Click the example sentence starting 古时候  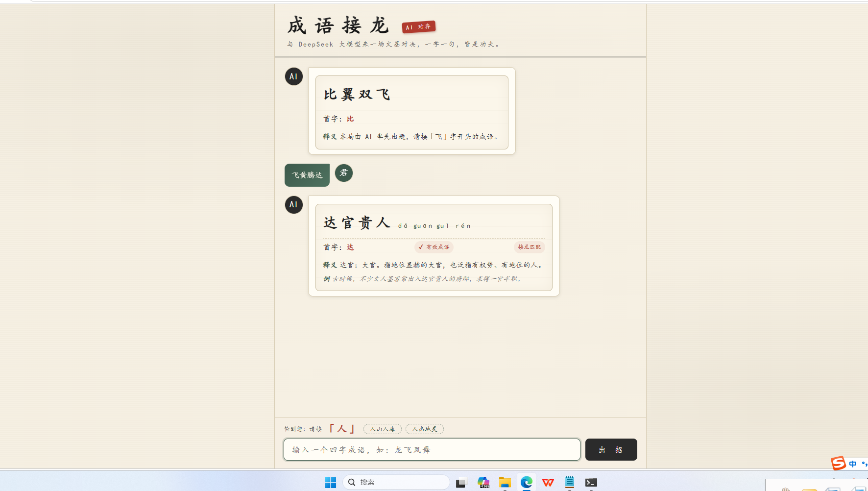(x=424, y=279)
